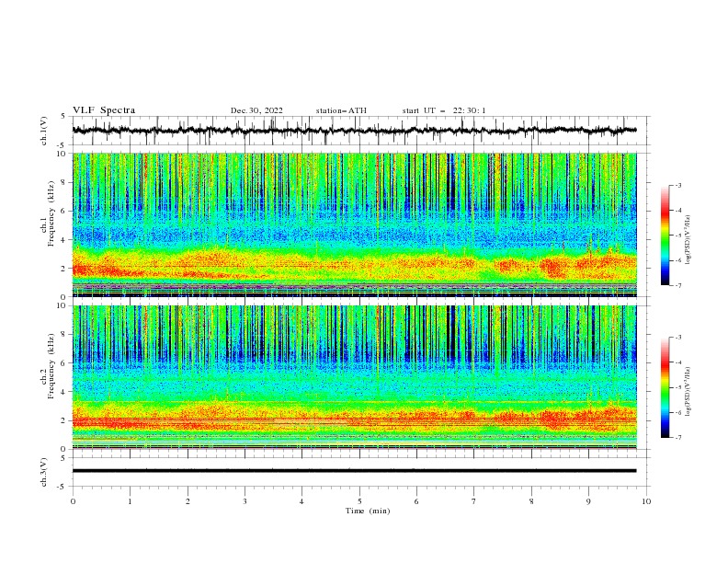Click the "-6" tick on ch.2 colorbar

678,412
